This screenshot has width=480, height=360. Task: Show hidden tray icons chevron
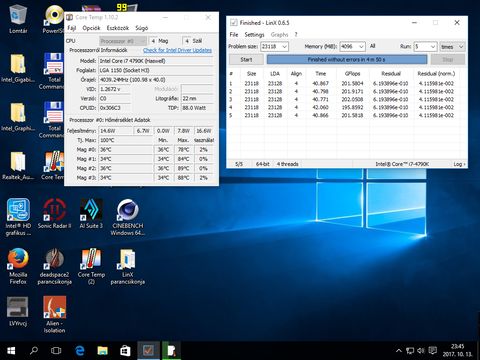399,351
